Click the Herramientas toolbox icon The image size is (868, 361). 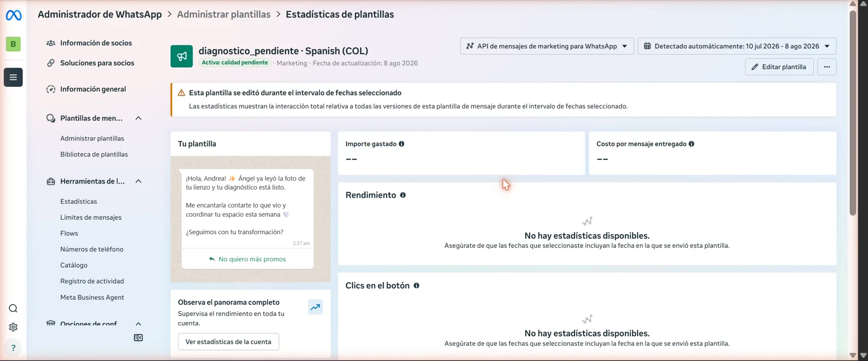(x=50, y=181)
